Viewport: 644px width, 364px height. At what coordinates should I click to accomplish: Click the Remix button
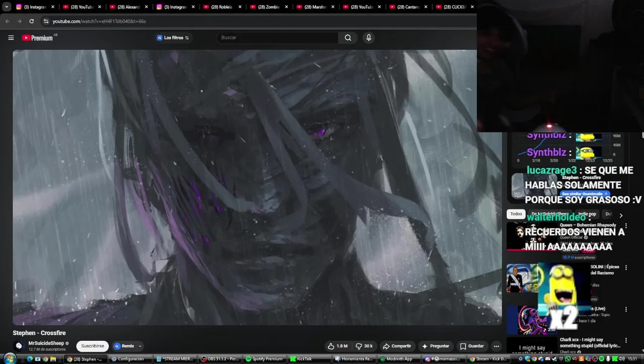124,346
